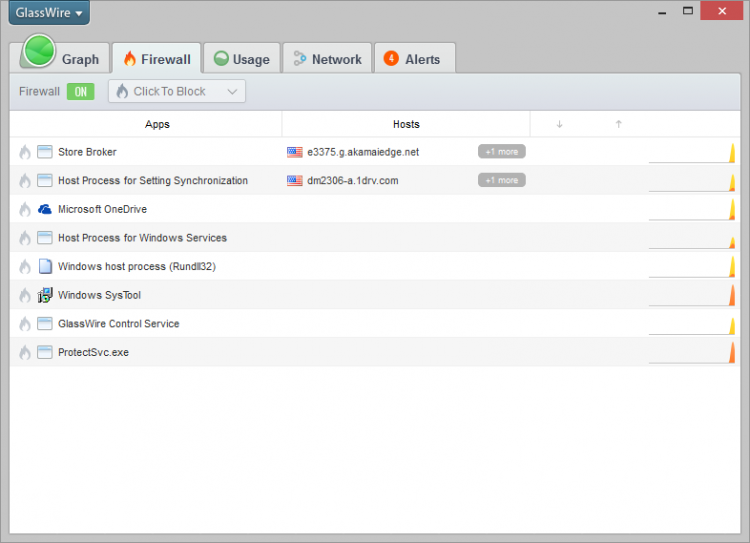
Task: Go to the Network tab
Action: pyautogui.click(x=327, y=59)
